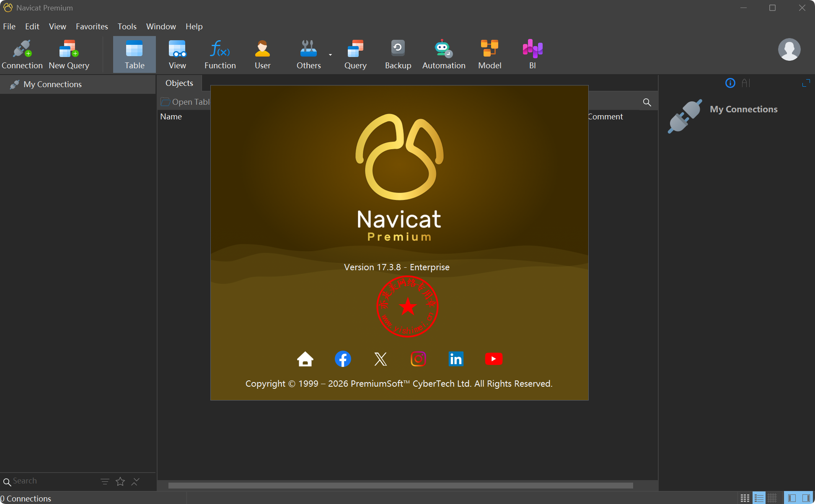The image size is (815, 504).
Task: Toggle the left navigation pane button
Action: click(792, 498)
